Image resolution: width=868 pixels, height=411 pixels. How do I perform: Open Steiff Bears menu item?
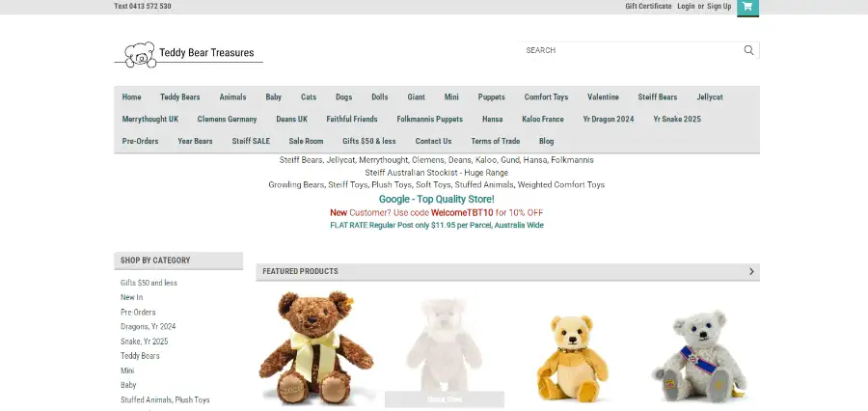pyautogui.click(x=658, y=96)
